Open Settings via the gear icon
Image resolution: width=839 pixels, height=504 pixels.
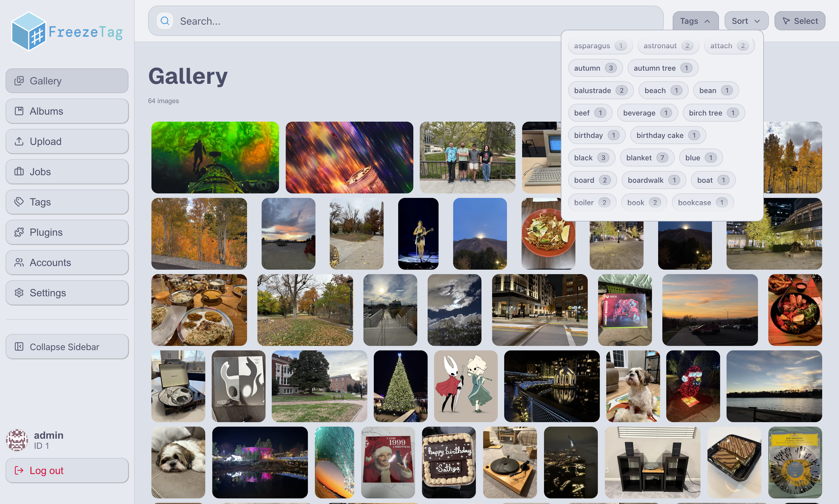(x=19, y=292)
